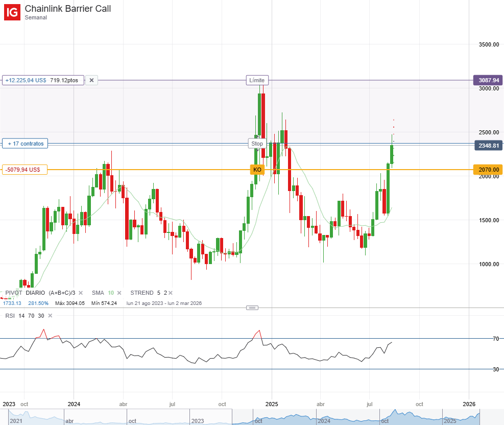
Task: Grab the panel resize handle above RSI
Action: (x=252, y=308)
